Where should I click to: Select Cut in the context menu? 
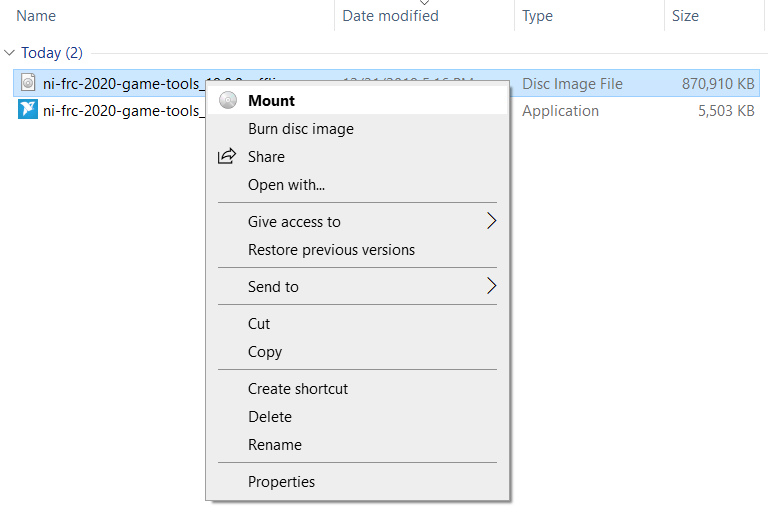coord(259,324)
